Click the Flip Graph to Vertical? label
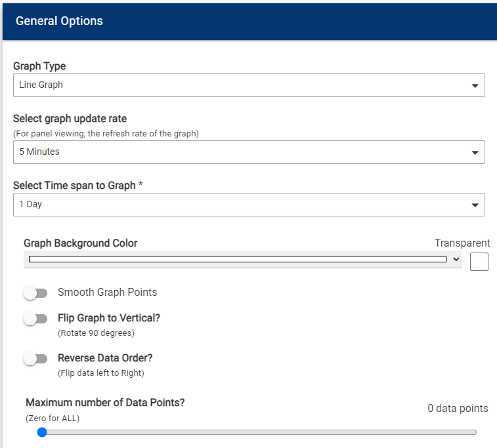497x448 pixels. tap(109, 318)
